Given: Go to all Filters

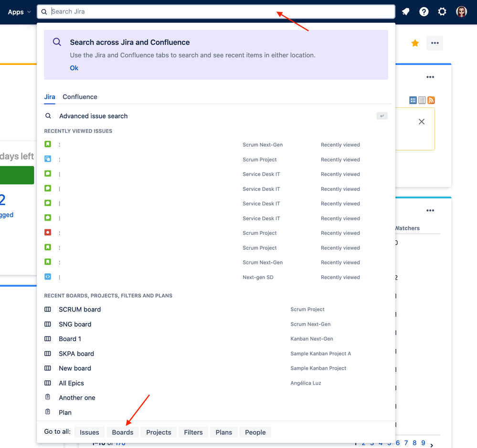Looking at the screenshot, I should tap(193, 432).
